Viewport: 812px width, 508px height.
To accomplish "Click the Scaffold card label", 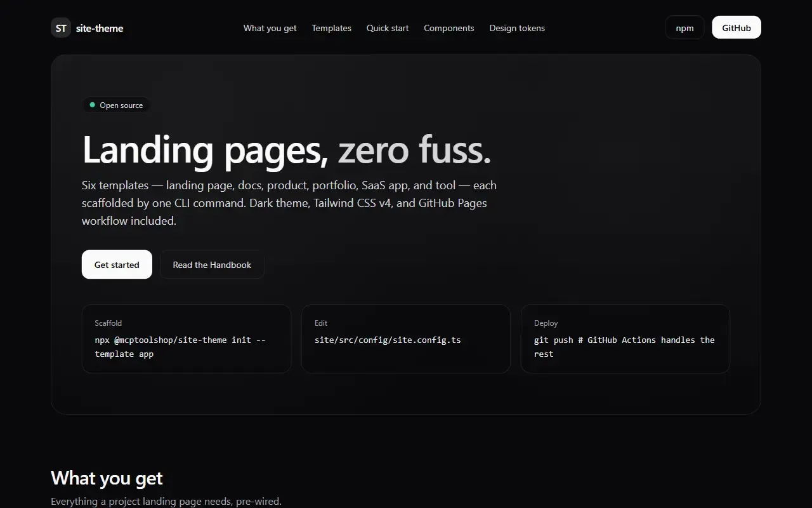I will (x=108, y=323).
